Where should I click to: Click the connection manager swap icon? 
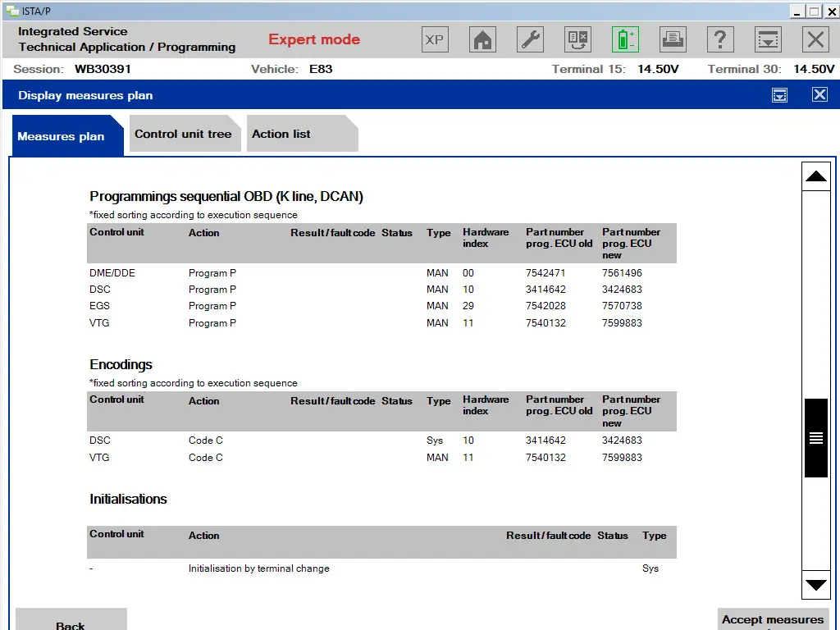pyautogui.click(x=577, y=39)
